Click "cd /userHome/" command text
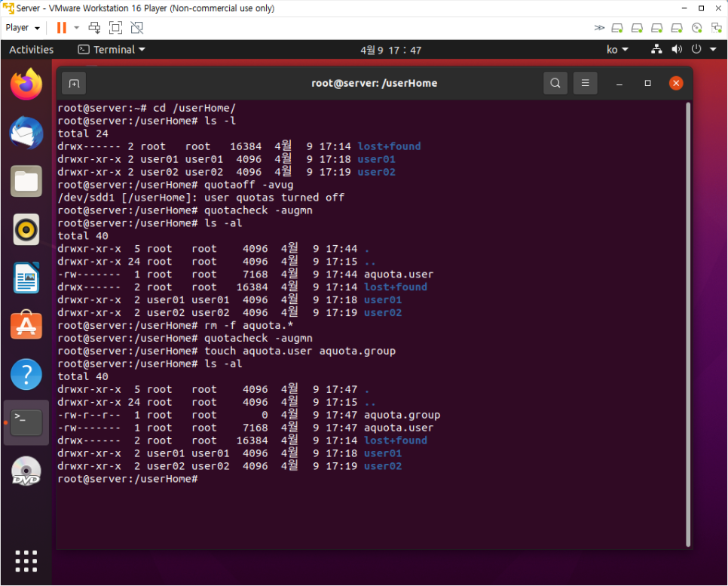The image size is (728, 586). click(x=194, y=109)
